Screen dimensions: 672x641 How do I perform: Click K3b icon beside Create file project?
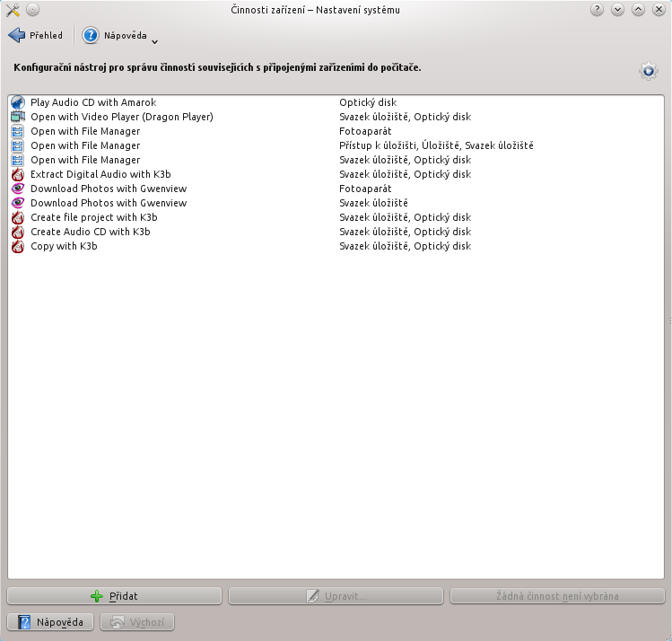(18, 217)
